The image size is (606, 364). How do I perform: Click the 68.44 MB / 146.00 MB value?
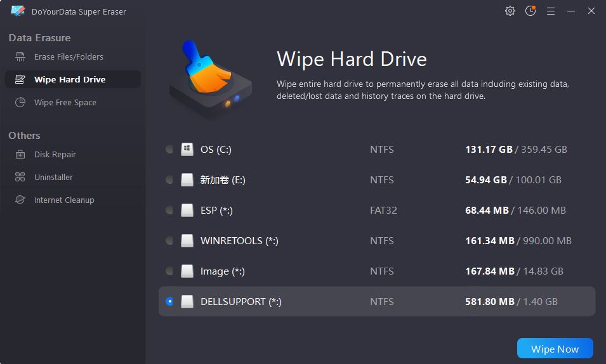tap(515, 210)
